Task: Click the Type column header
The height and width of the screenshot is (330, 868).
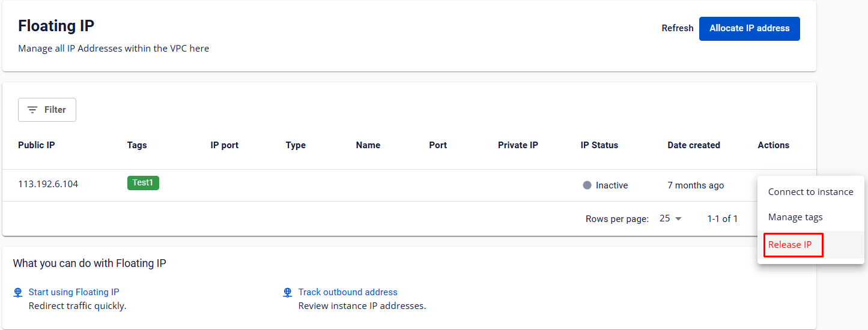Action: pyautogui.click(x=296, y=145)
